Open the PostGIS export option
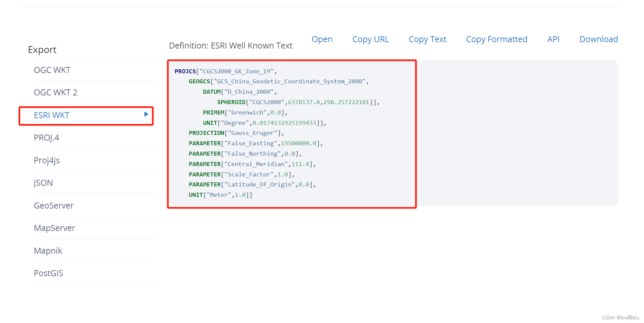Screen dimensions: 644x323 tap(48, 273)
